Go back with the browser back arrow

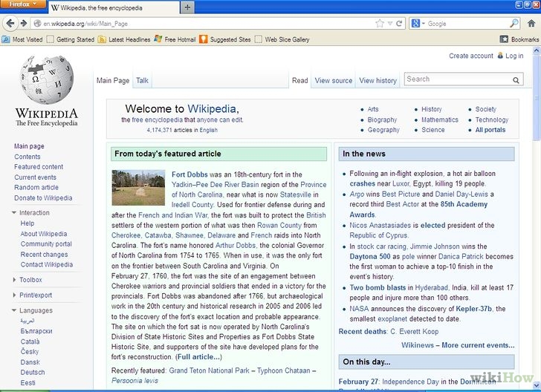[x=10, y=24]
